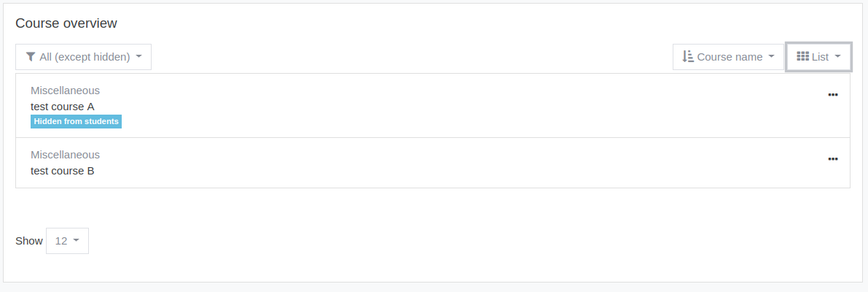
Task: Open three-dot menu for test course A
Action: [x=832, y=95]
